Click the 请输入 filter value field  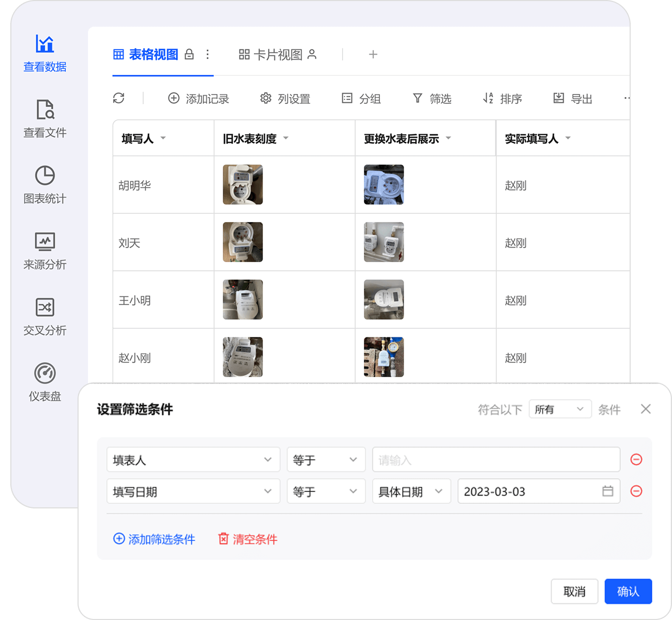click(x=495, y=460)
